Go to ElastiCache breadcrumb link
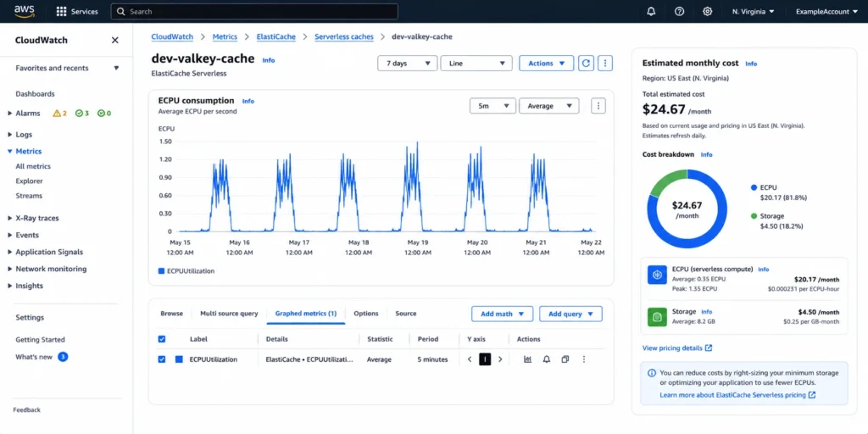The image size is (868, 434). [x=275, y=36]
